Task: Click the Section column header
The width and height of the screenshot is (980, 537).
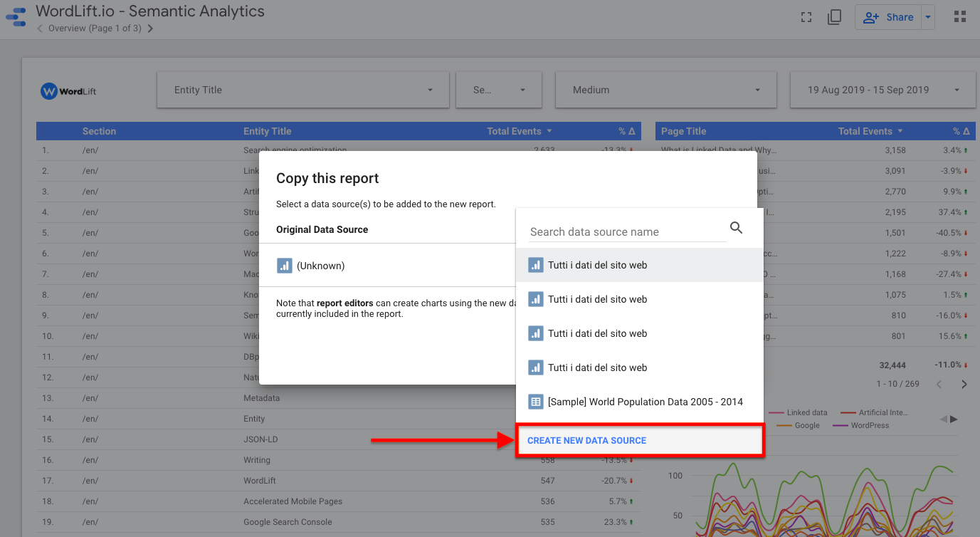Action: pyautogui.click(x=99, y=131)
